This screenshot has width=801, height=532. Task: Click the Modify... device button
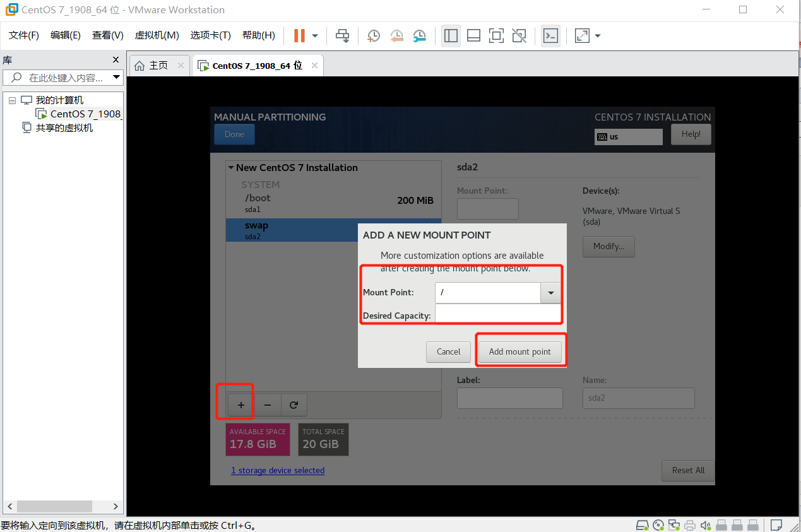pyautogui.click(x=608, y=247)
